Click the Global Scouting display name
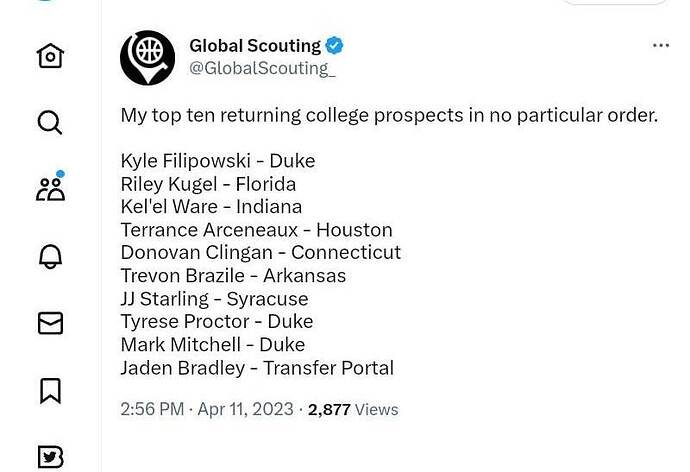The height and width of the screenshot is (472, 690). coord(255,46)
